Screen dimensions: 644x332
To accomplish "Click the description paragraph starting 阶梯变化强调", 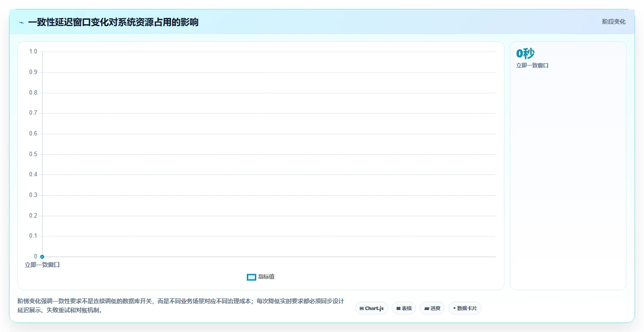I will pos(181,306).
